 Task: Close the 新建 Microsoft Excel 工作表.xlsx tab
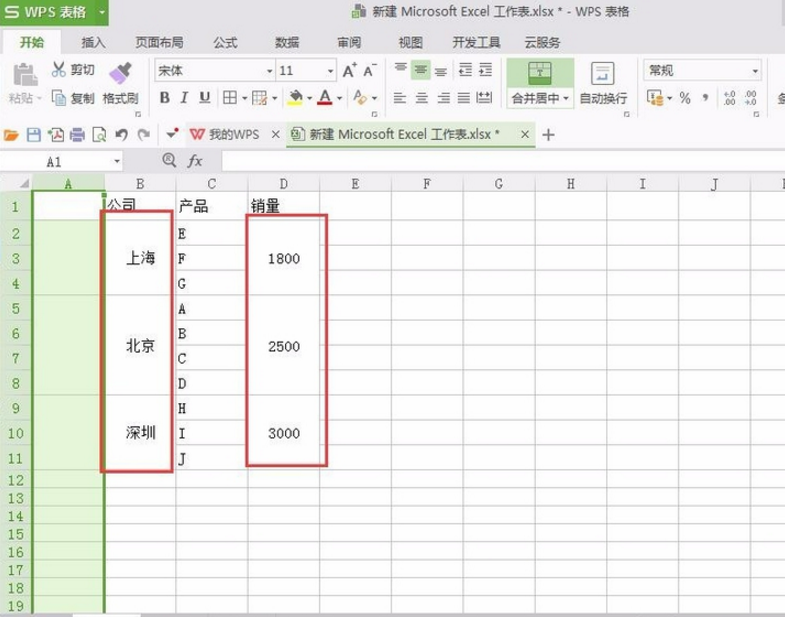pos(525,134)
